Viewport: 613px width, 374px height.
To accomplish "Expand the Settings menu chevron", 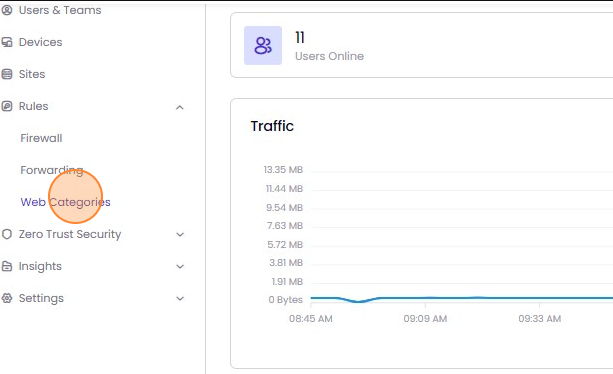I will tap(180, 299).
